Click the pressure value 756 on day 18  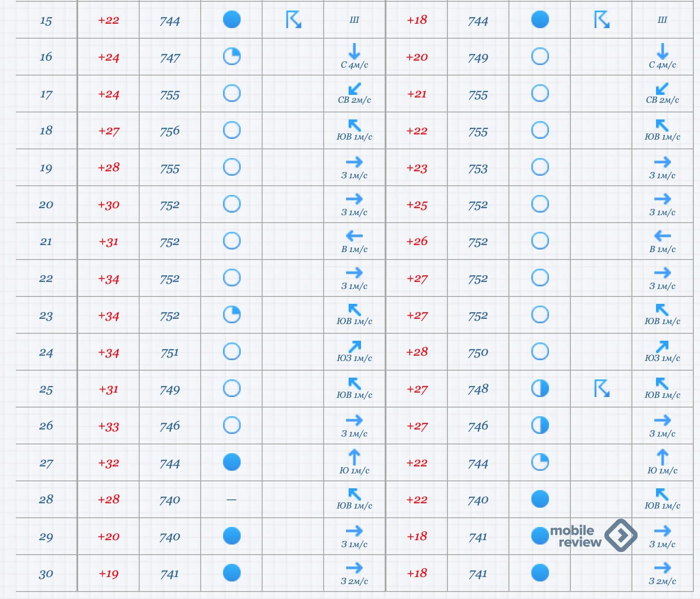(x=170, y=131)
